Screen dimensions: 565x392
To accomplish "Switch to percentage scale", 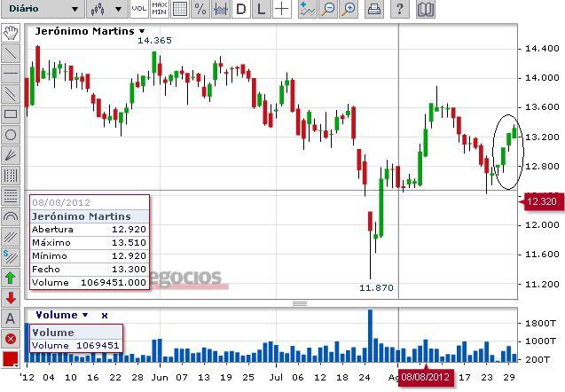I will pyautogui.click(x=200, y=9).
